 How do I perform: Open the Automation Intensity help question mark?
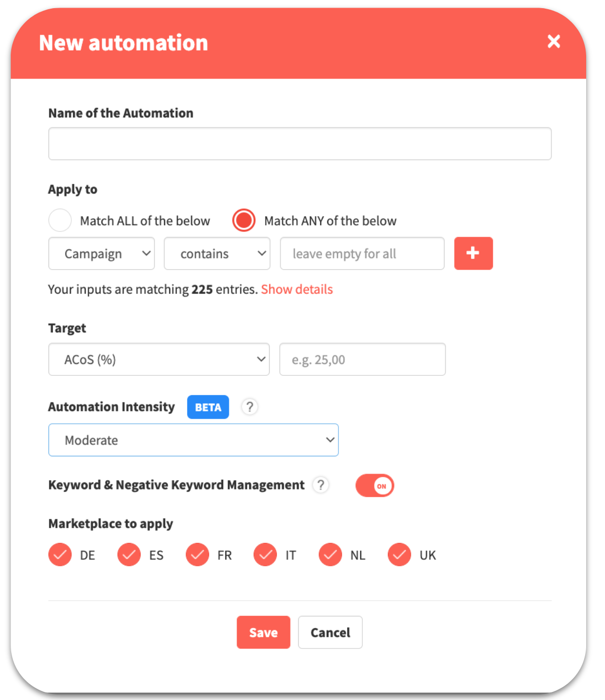(249, 407)
